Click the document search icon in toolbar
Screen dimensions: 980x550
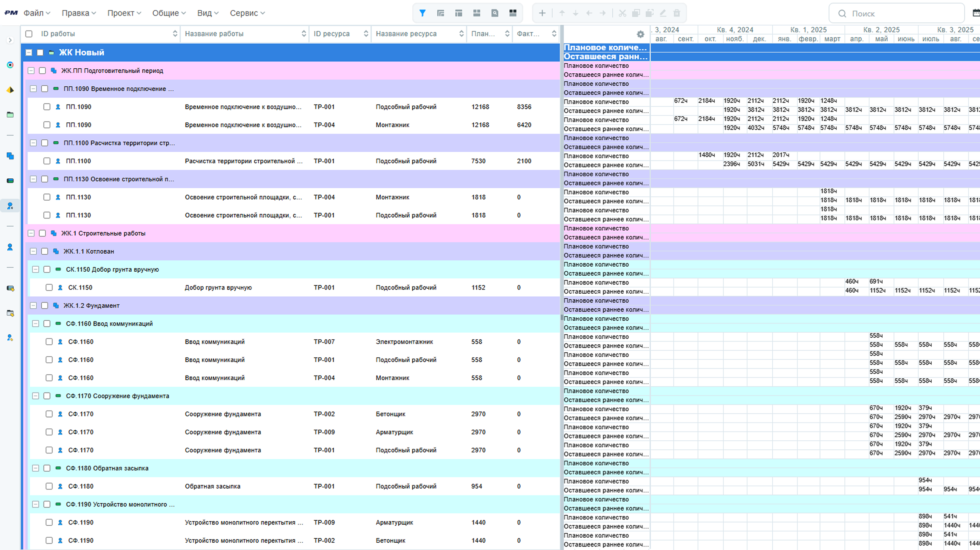pos(495,13)
